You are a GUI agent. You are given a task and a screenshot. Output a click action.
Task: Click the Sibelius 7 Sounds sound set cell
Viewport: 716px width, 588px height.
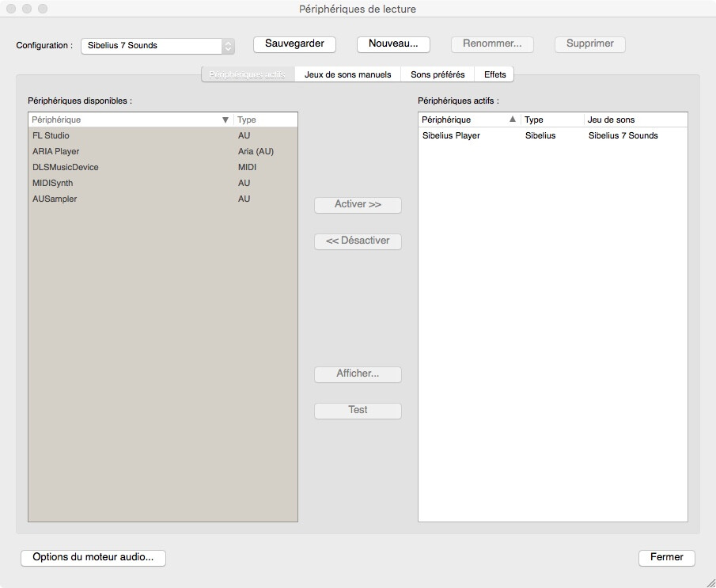click(x=623, y=135)
